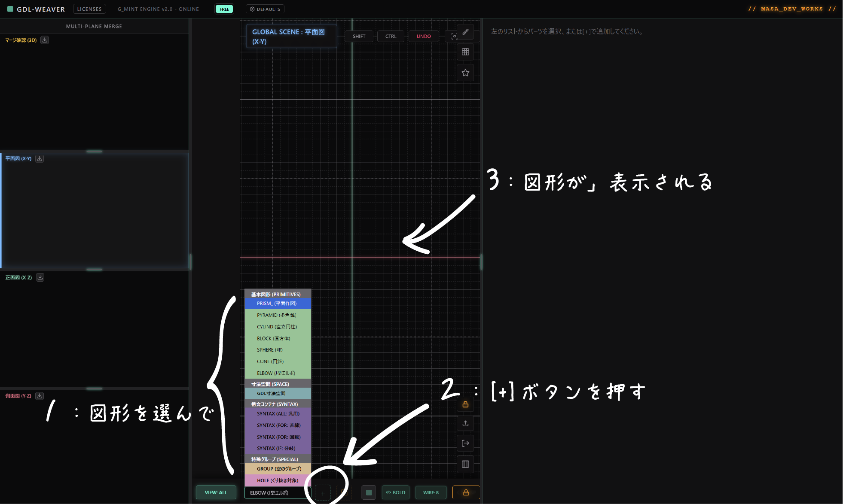843x504 pixels.
Task: Download the 側面図 (Y-Z) view
Action: pos(40,396)
